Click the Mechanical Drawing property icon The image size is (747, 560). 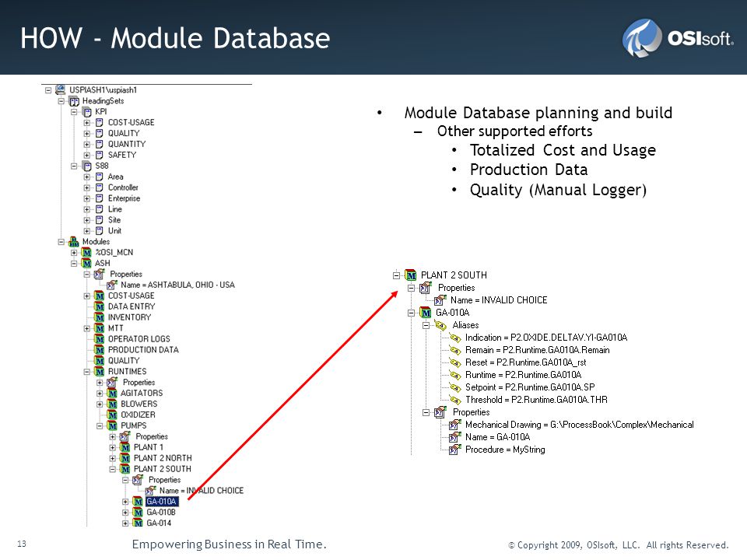pyautogui.click(x=455, y=425)
